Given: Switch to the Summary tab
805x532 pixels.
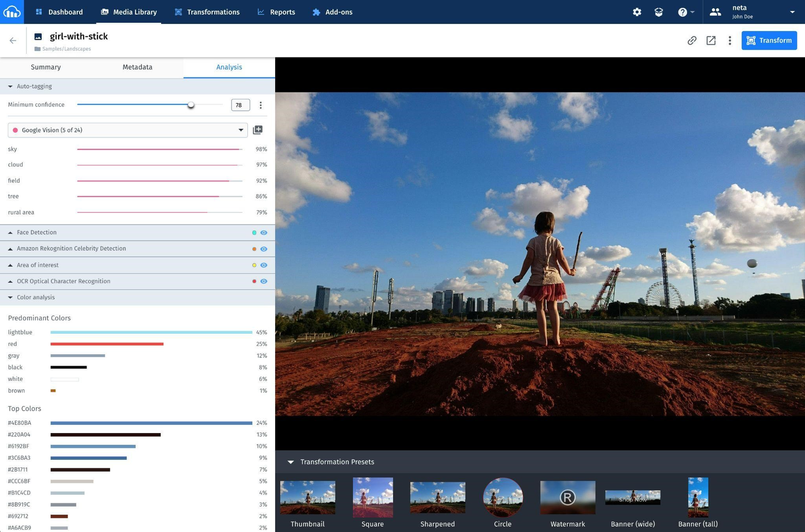Looking at the screenshot, I should pyautogui.click(x=46, y=67).
